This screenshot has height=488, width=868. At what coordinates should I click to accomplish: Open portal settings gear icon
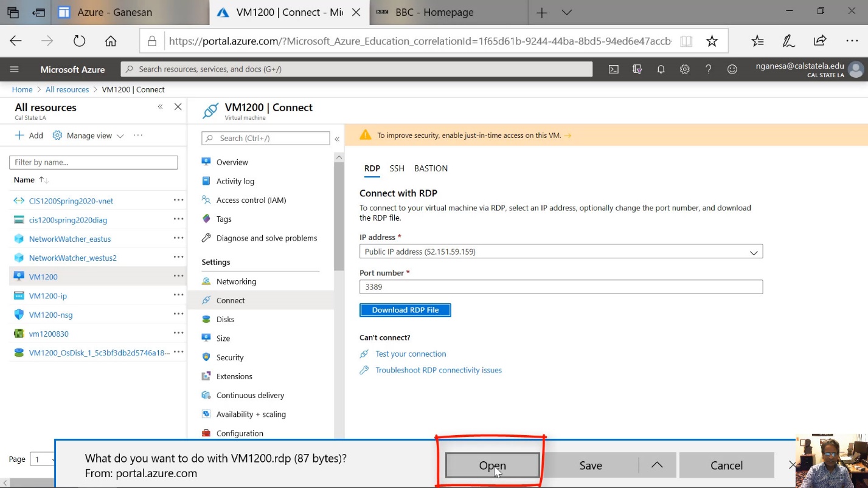[x=684, y=69]
